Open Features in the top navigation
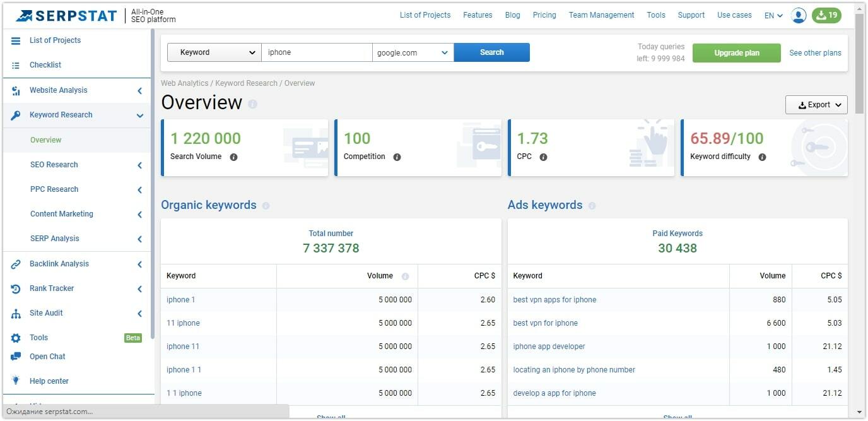 [x=478, y=15]
